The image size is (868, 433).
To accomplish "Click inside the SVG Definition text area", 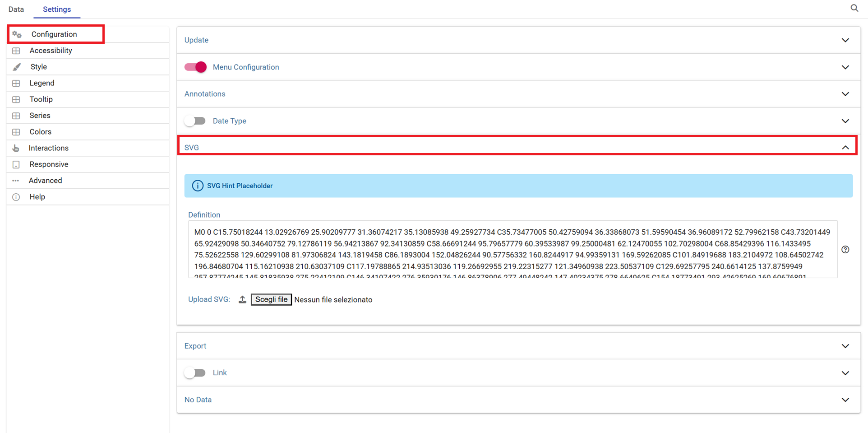I will point(513,249).
